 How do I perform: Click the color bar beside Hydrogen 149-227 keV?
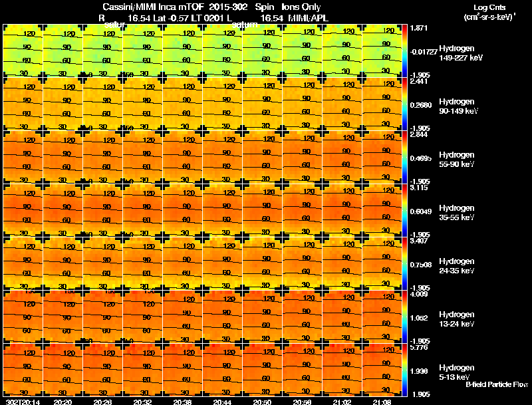pos(404,51)
